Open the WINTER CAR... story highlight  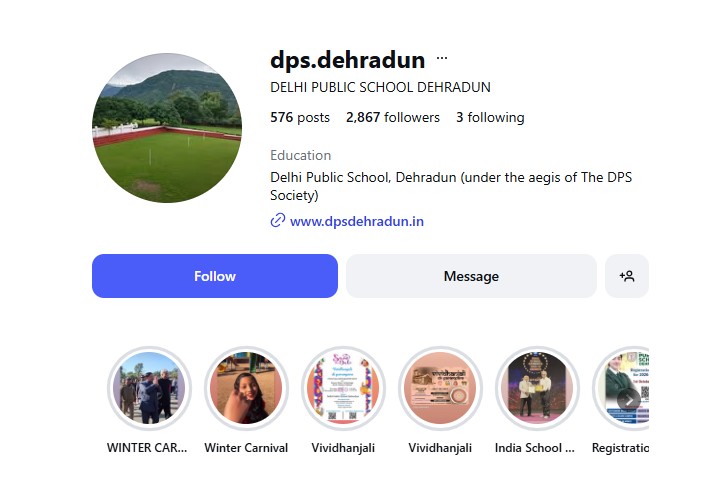pyautogui.click(x=149, y=388)
